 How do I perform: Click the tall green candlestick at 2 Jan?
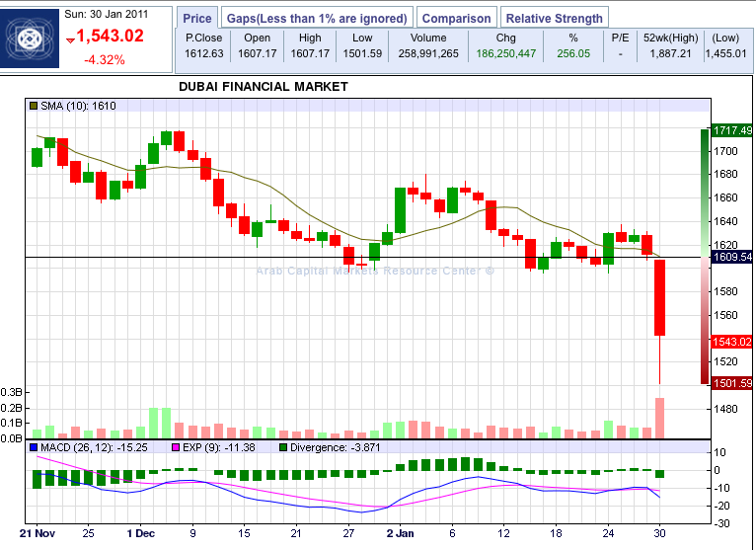(x=400, y=210)
